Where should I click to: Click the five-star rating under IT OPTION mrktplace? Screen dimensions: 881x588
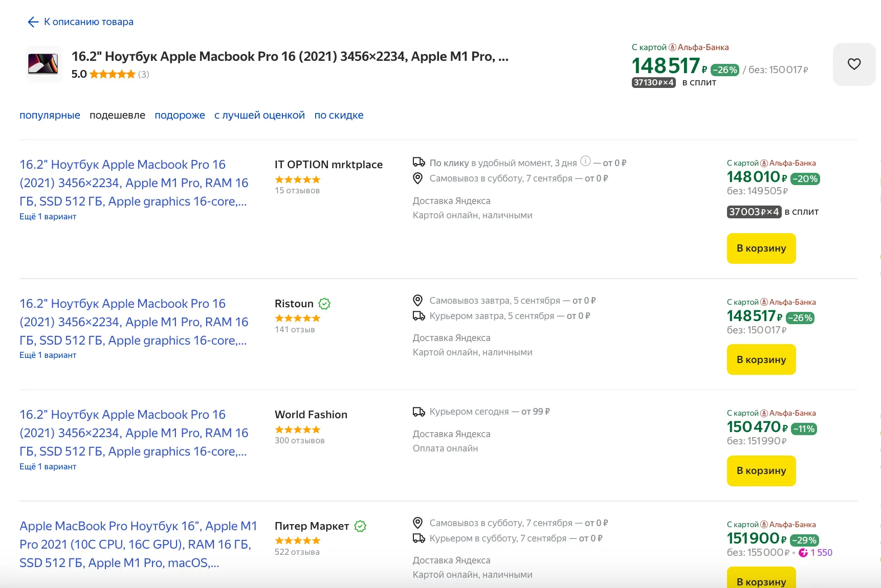click(297, 179)
